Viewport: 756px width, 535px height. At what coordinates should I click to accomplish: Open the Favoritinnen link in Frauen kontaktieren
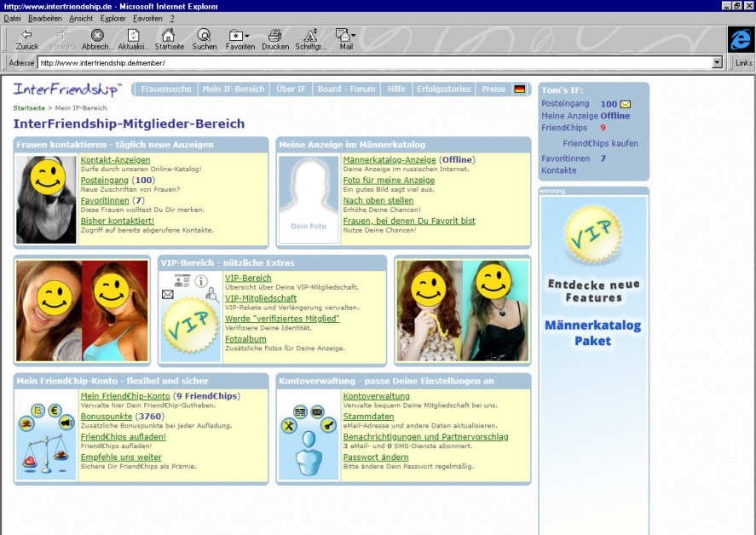(105, 200)
